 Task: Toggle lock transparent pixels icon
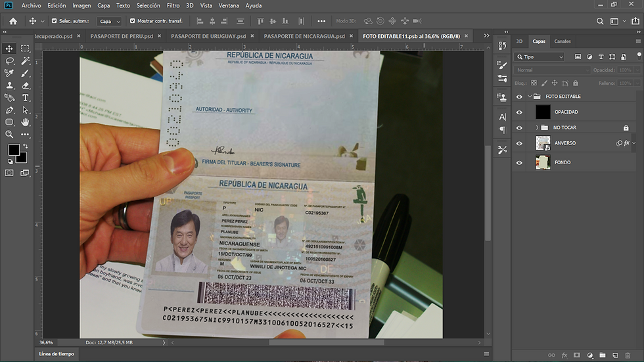tap(534, 83)
